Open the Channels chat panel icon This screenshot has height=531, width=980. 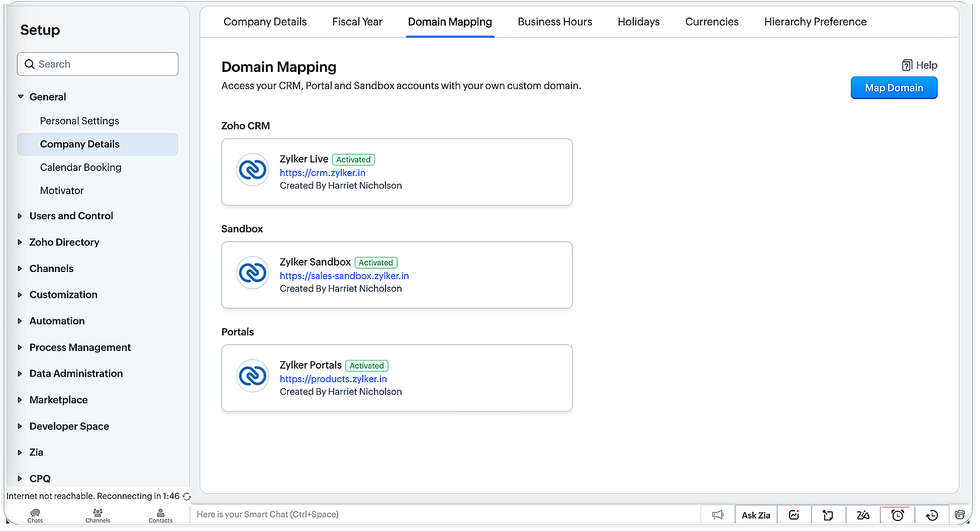tap(97, 515)
